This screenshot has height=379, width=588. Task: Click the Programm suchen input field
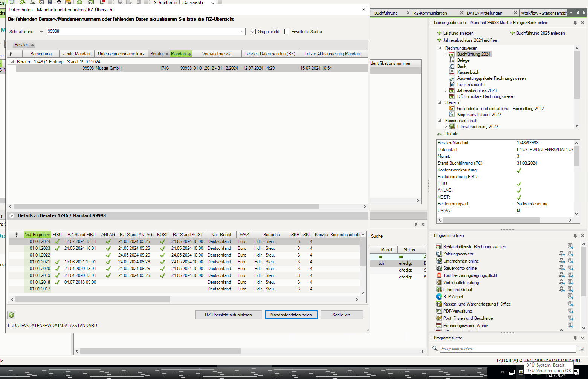(x=507, y=349)
